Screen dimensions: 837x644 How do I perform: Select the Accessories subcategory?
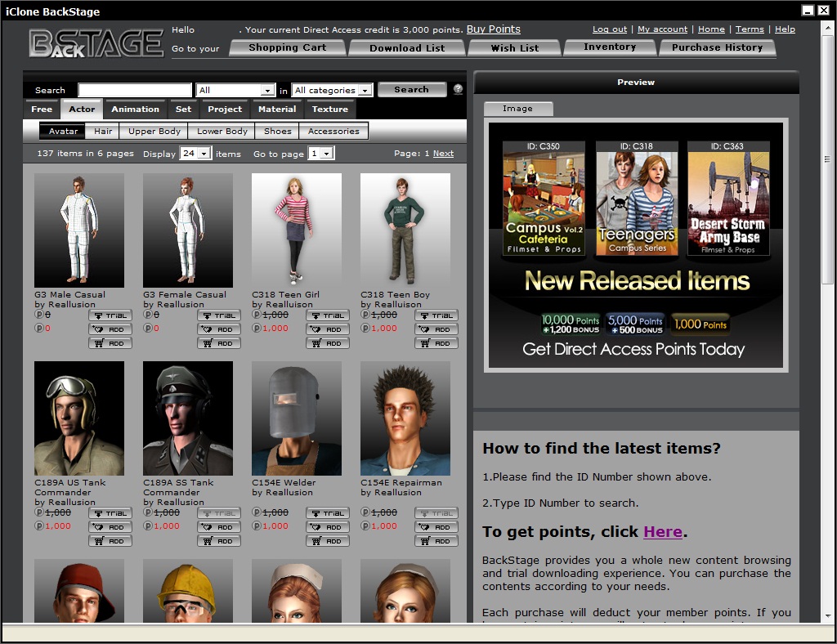click(x=333, y=132)
